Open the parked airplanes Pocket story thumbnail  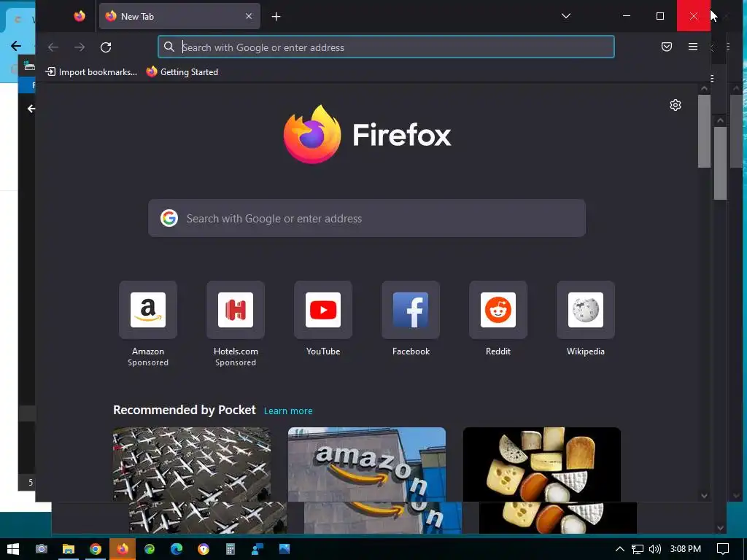[x=192, y=464]
